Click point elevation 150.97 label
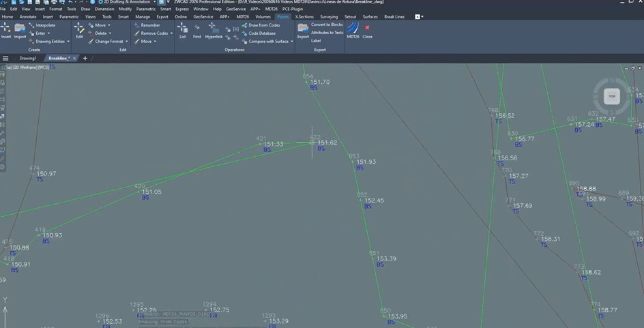The image size is (644, 328). click(x=46, y=174)
